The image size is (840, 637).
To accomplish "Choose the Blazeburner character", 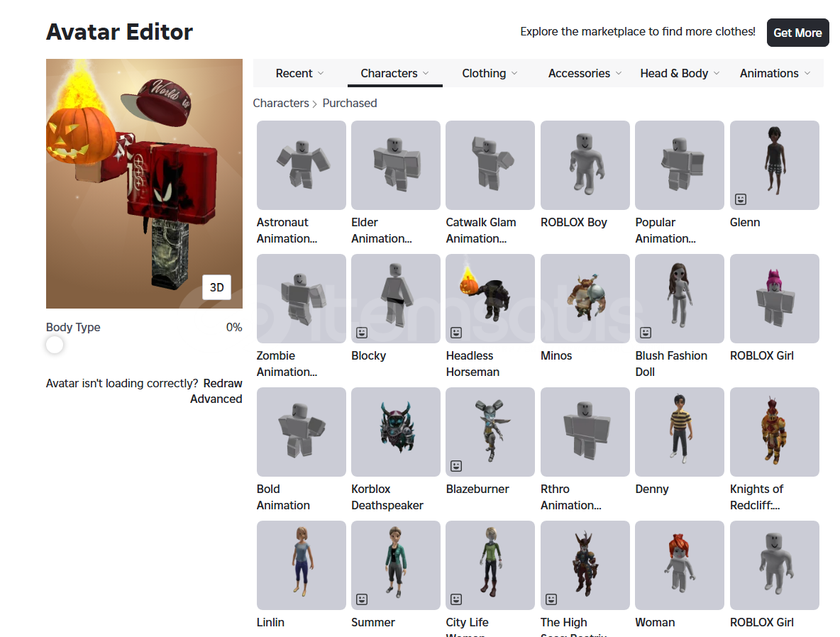I will [x=490, y=432].
